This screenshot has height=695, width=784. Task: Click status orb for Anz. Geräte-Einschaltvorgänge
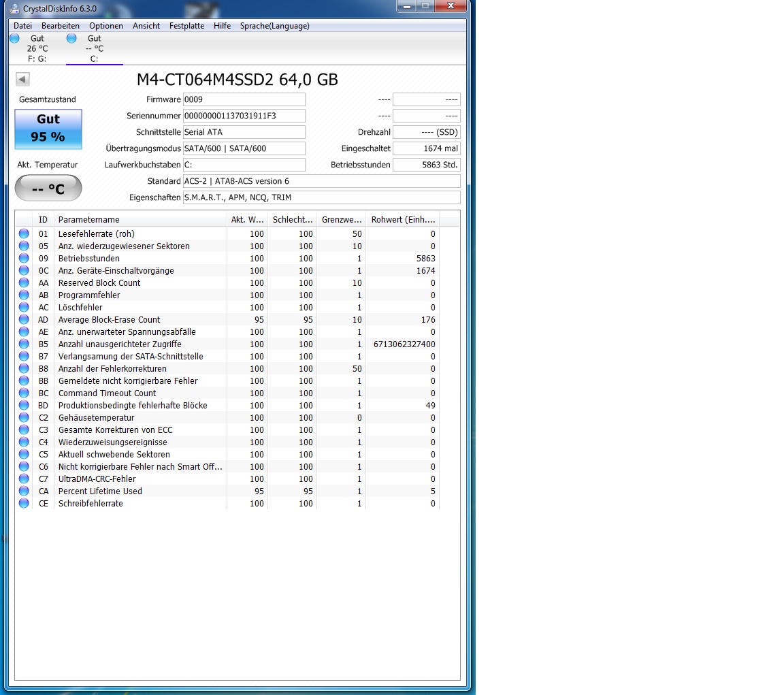click(x=24, y=270)
